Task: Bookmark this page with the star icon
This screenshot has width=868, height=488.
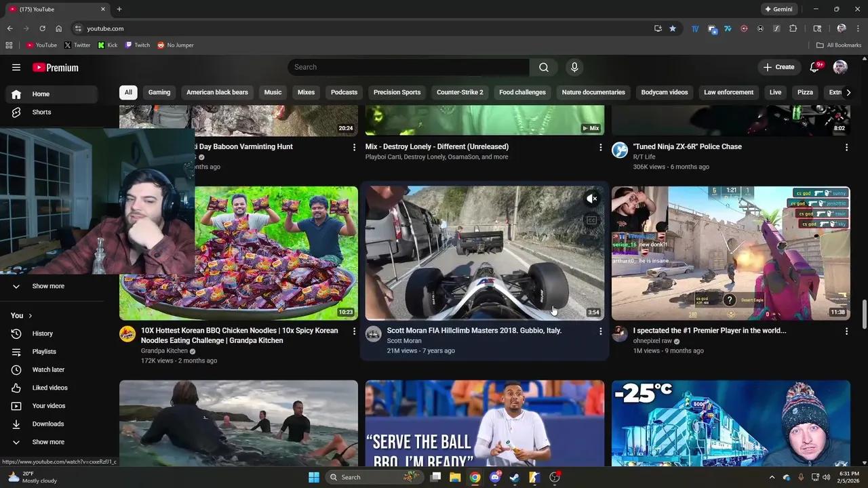Action: coord(673,28)
